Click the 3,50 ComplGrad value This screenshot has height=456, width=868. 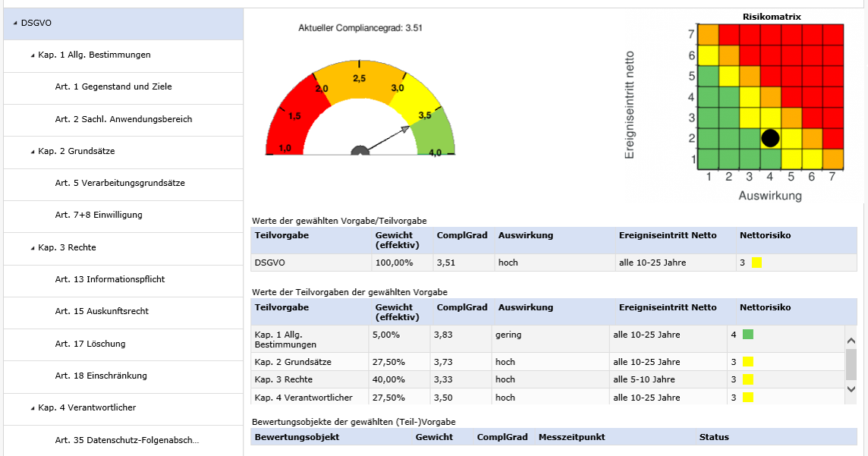tap(443, 398)
